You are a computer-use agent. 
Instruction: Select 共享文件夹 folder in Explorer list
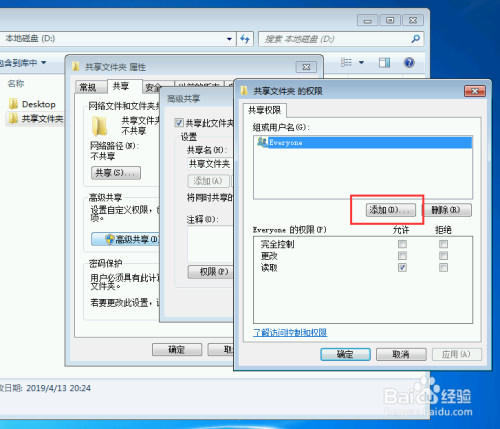pos(35,119)
